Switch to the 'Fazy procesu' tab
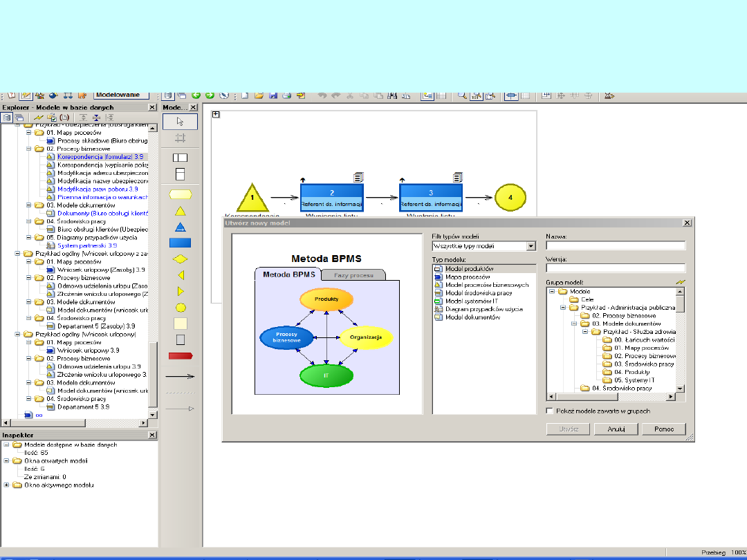This screenshot has width=747, height=560. [x=353, y=274]
